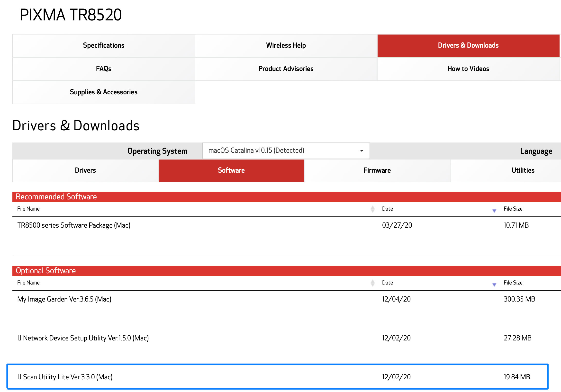
Task: Sort Optional Software by File Name arrows
Action: pos(372,283)
